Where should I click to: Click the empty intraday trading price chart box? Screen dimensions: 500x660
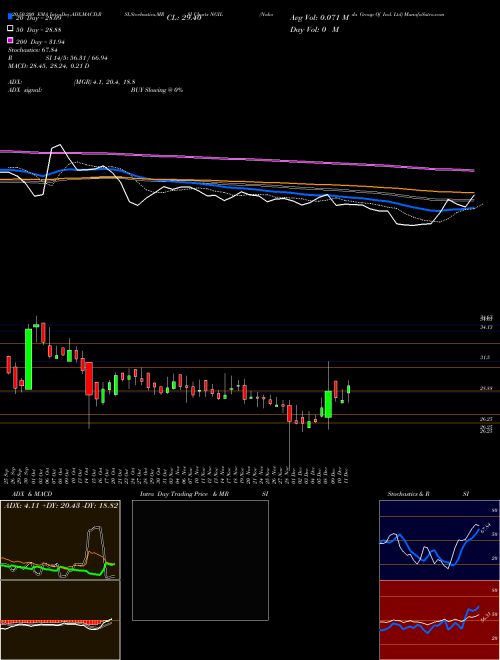coord(200,560)
